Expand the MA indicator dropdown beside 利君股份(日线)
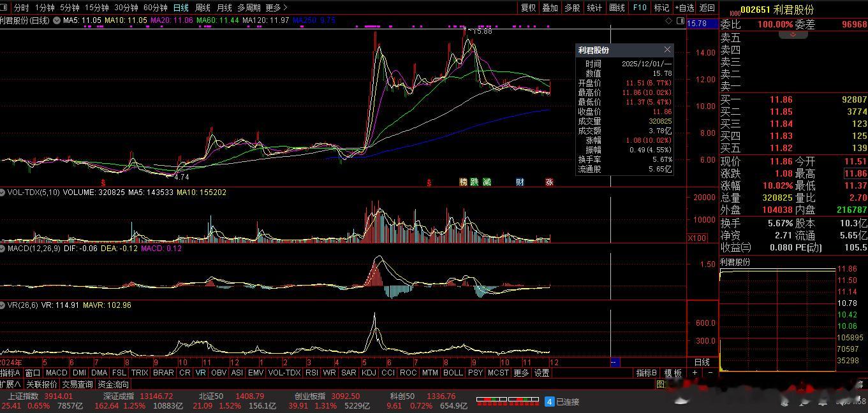Viewport: 868px width, 413px height. (x=57, y=20)
